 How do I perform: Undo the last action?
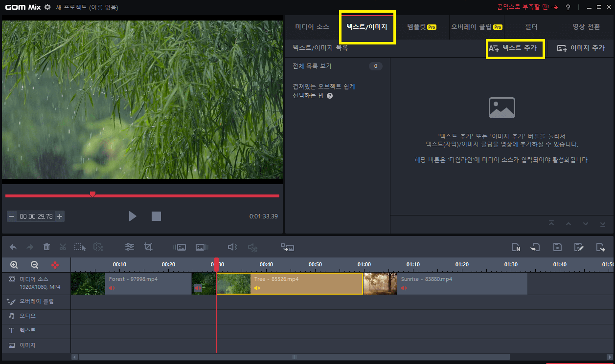pyautogui.click(x=13, y=247)
